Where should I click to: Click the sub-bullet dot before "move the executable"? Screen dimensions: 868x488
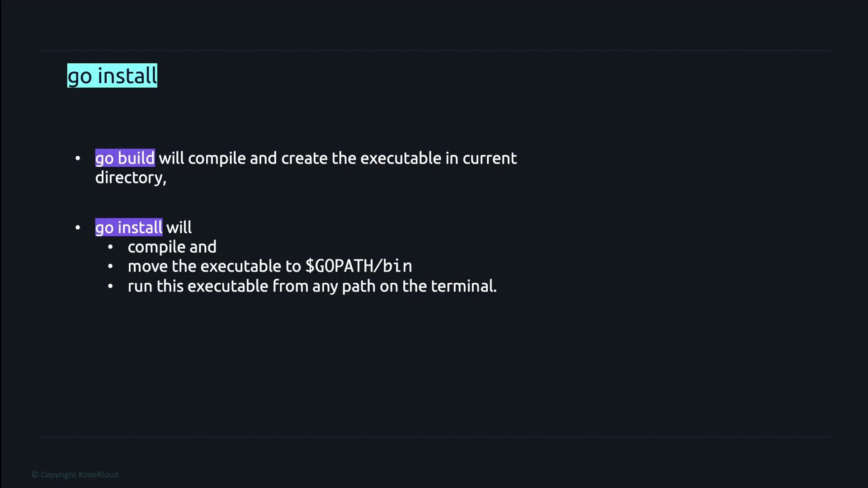click(110, 266)
